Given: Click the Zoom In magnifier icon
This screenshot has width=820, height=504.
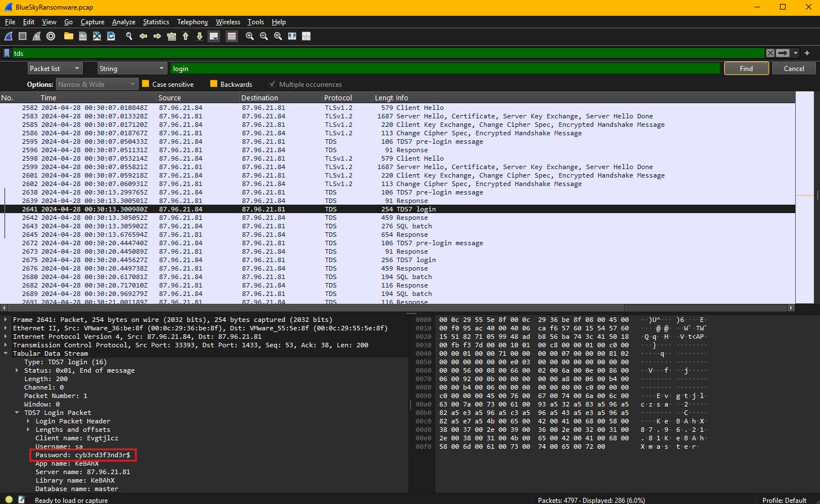Looking at the screenshot, I should (x=250, y=36).
